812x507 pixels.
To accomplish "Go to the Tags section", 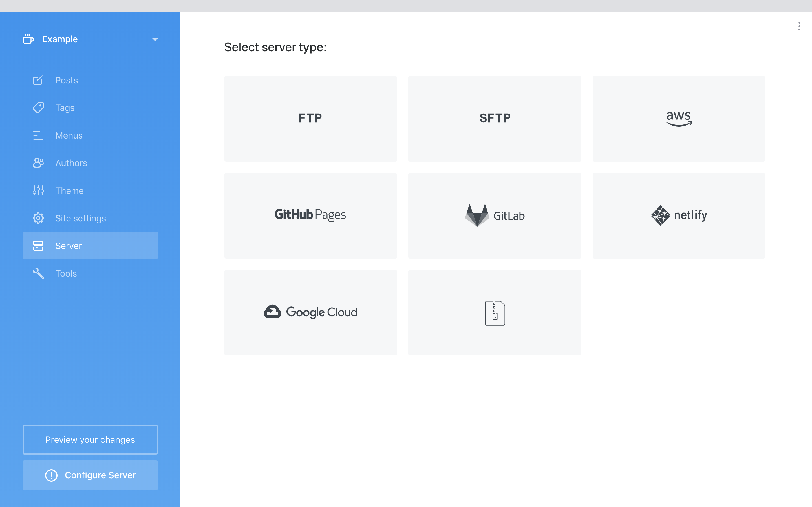I will tap(65, 108).
